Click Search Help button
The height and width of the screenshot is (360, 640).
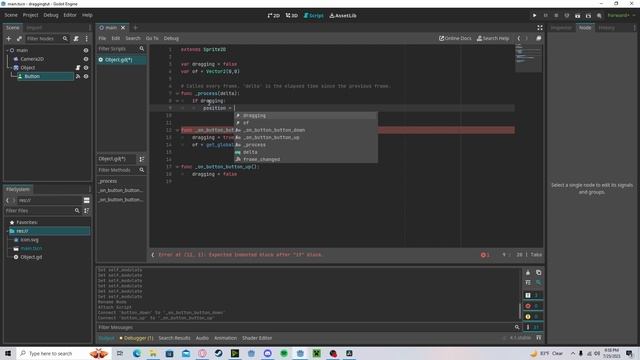click(x=493, y=38)
